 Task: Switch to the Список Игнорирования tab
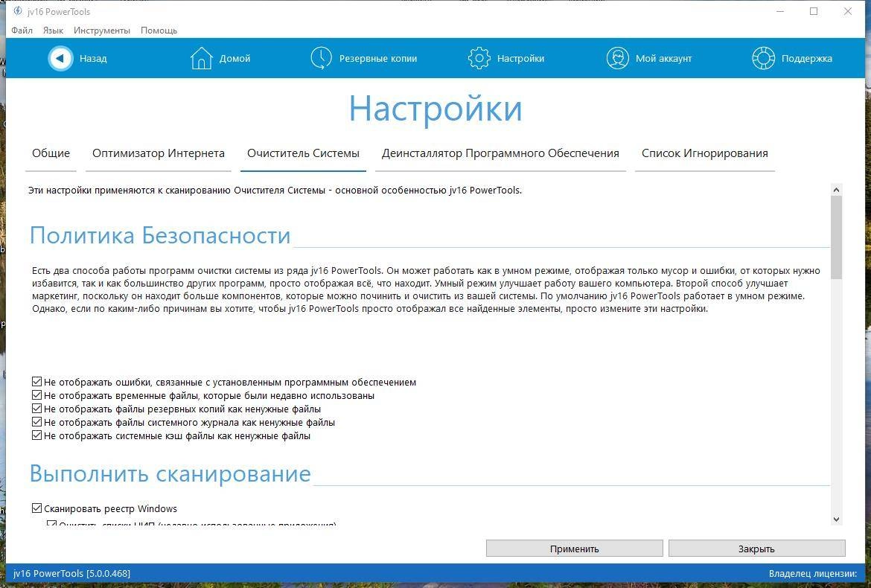coord(705,153)
